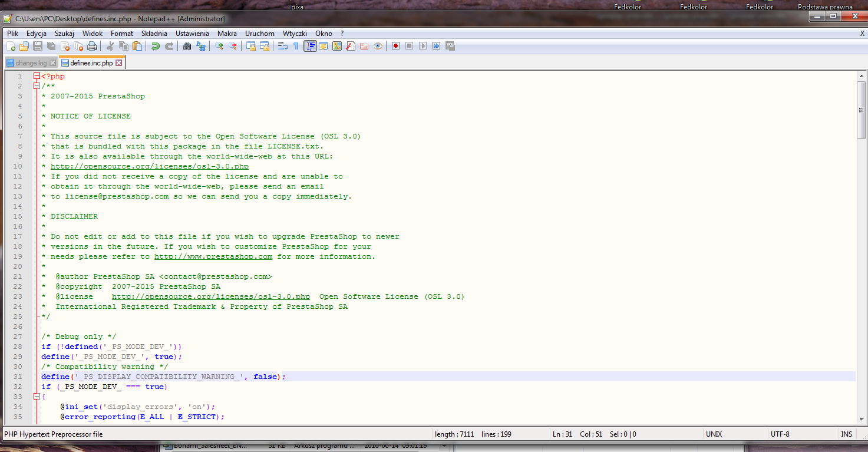Toggle Word Wrap in the toolbar
Screen dimensions: 868x452
[x=282, y=46]
